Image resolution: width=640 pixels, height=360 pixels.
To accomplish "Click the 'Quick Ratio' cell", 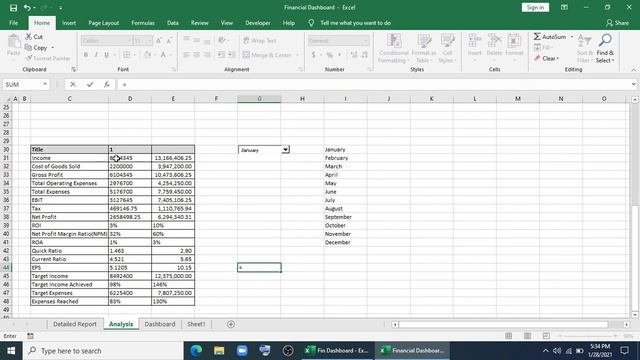I will 69,251.
